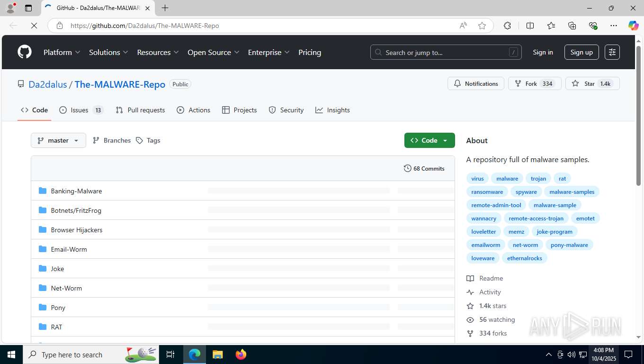The width and height of the screenshot is (644, 364).
Task: Open the Windows Start menu
Action: click(11, 355)
